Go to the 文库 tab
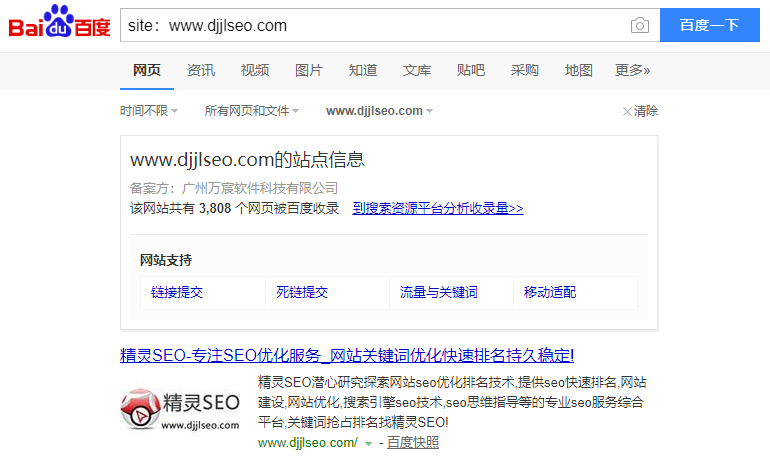Viewport: 770px width, 467px height. pos(417,70)
